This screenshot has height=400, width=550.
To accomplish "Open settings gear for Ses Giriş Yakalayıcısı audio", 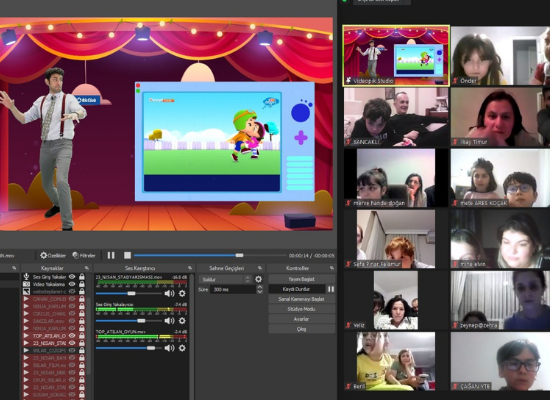I will click(182, 321).
